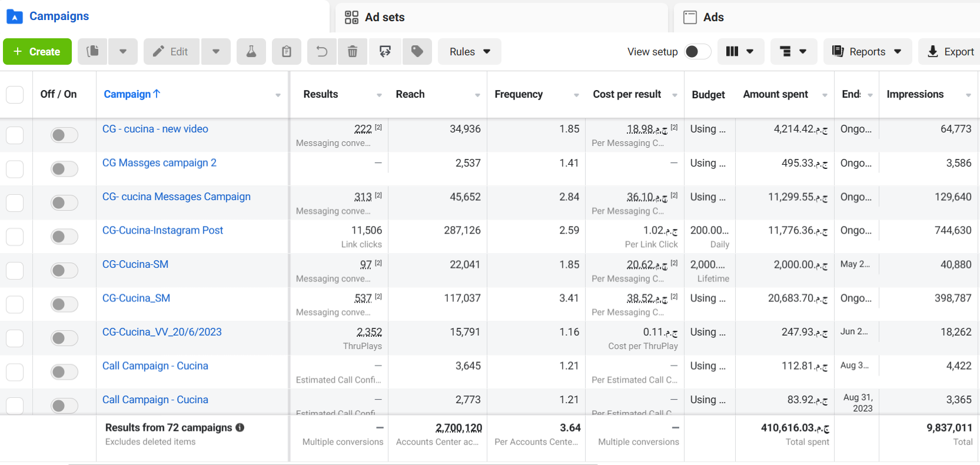
Task: Sort by the Impressions column header
Action: pos(915,94)
